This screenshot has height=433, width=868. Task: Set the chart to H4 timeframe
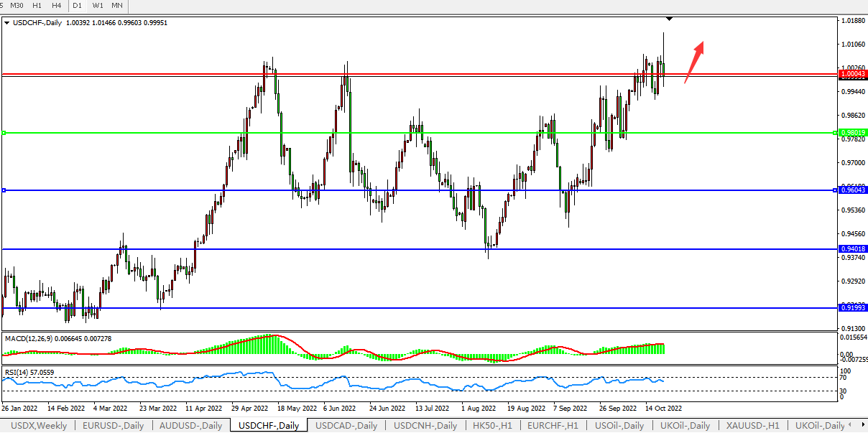(x=57, y=5)
